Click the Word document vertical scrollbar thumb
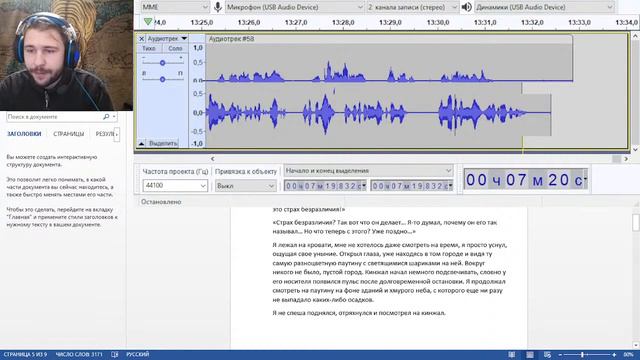This screenshot has height=360, width=640. click(636, 222)
